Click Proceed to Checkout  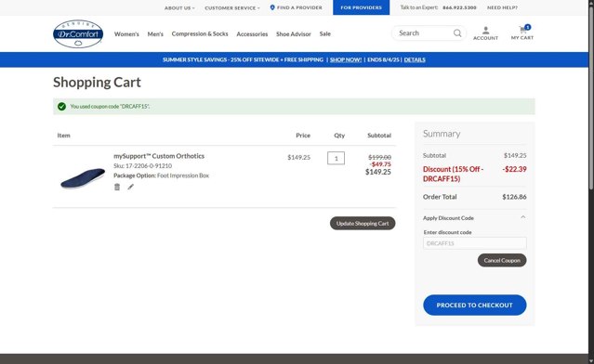pyautogui.click(x=475, y=305)
